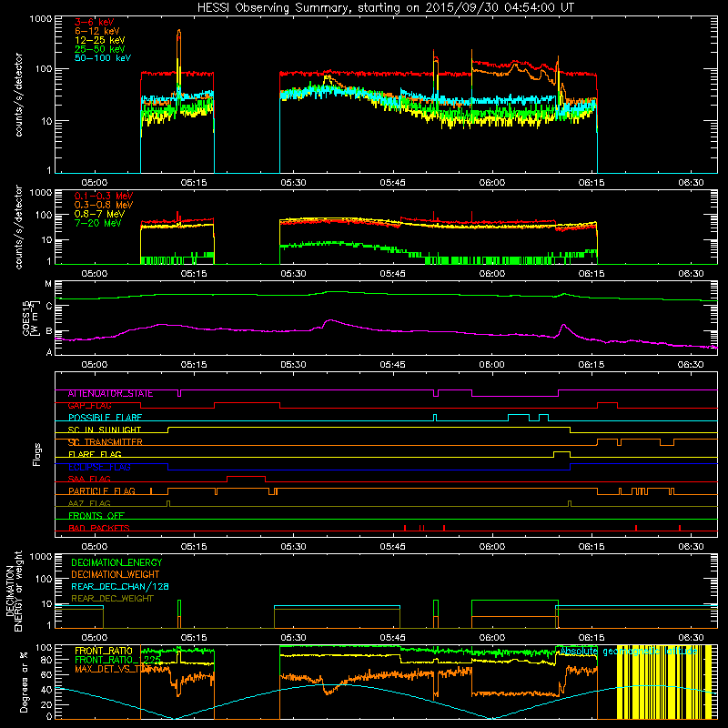Click the 05:15 tick under the decimation panel
Screen dimensions: 728x728
pyautogui.click(x=194, y=638)
